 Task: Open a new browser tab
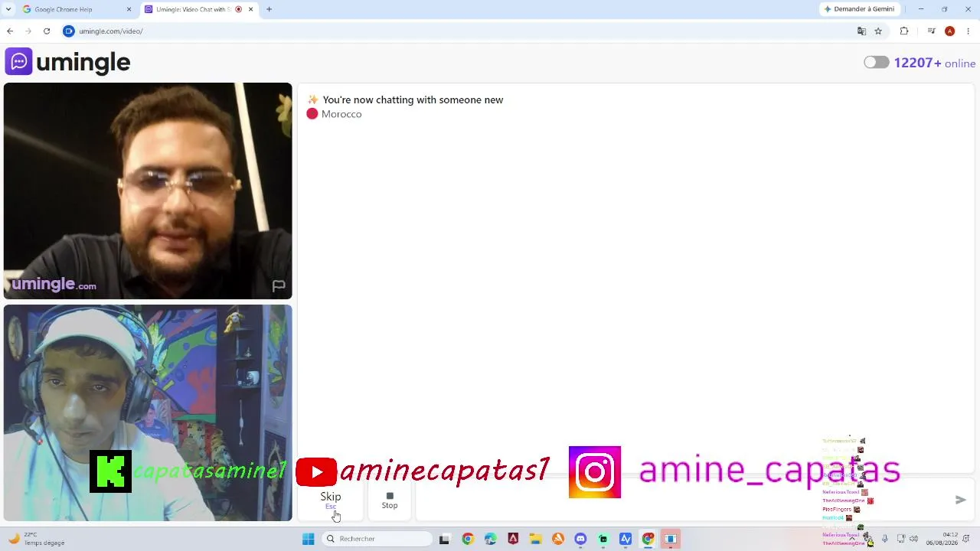click(x=269, y=9)
